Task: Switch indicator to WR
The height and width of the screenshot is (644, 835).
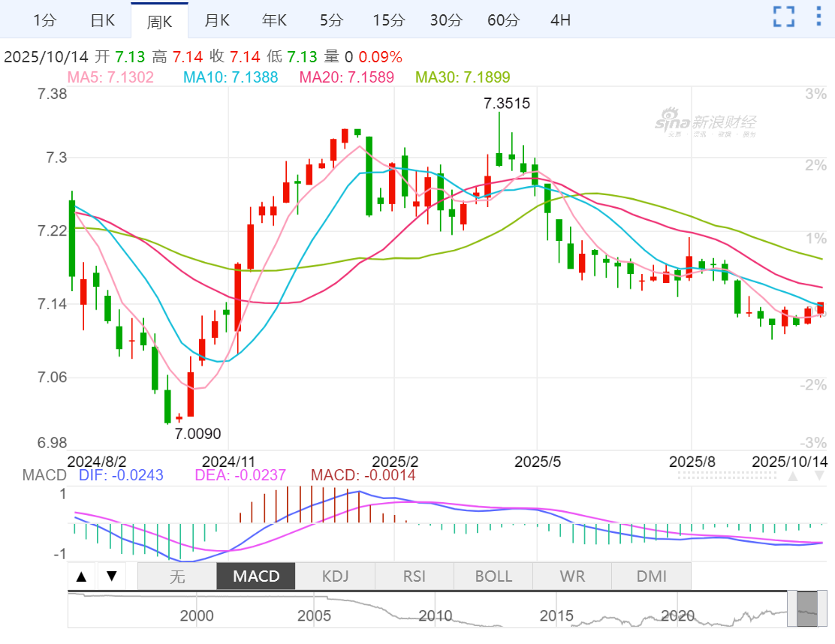Action: pos(572,576)
